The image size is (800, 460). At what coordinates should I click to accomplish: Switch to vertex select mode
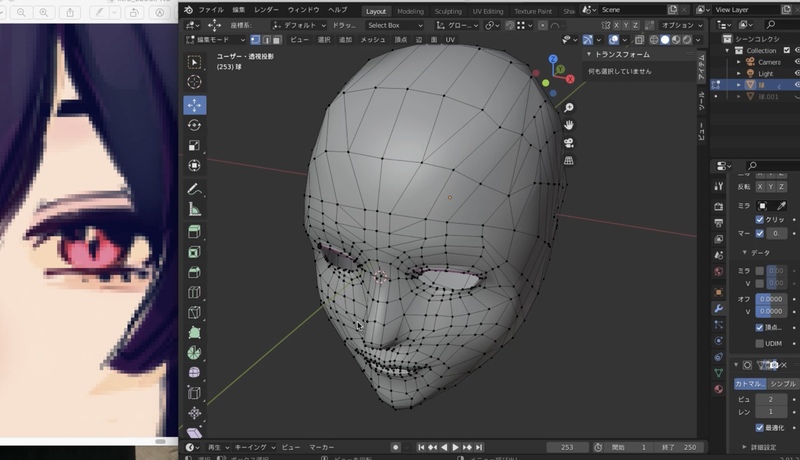[255, 39]
